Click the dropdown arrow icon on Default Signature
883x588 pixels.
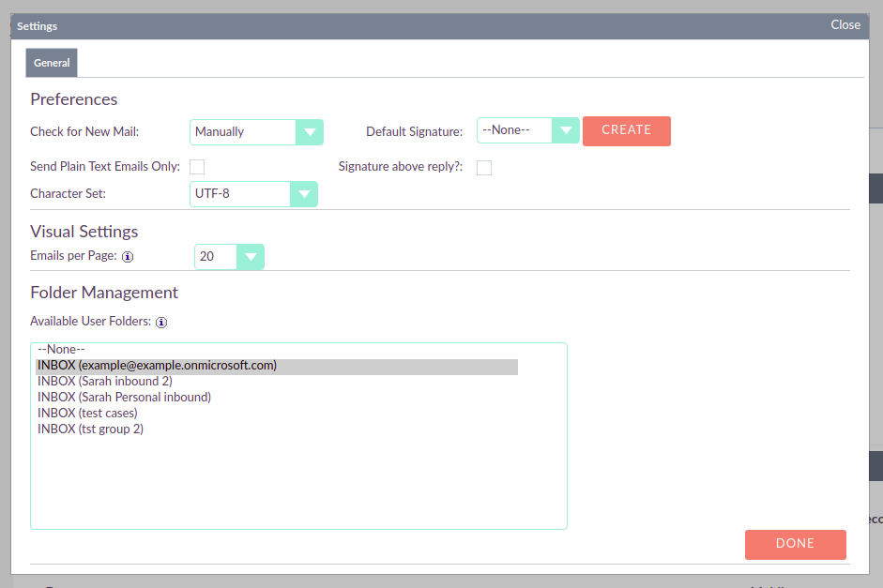click(x=567, y=130)
